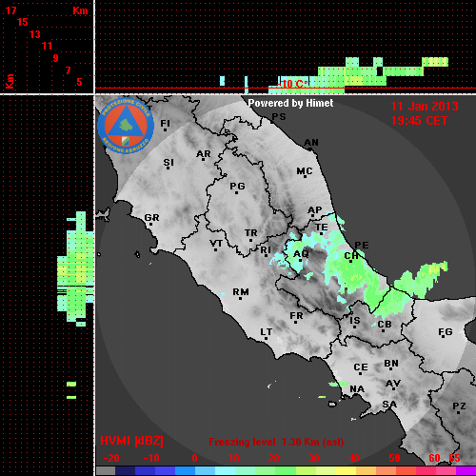Image resolution: width=476 pixels, height=476 pixels.
Task: Click the '17' km altitude label
Action: (10, 10)
